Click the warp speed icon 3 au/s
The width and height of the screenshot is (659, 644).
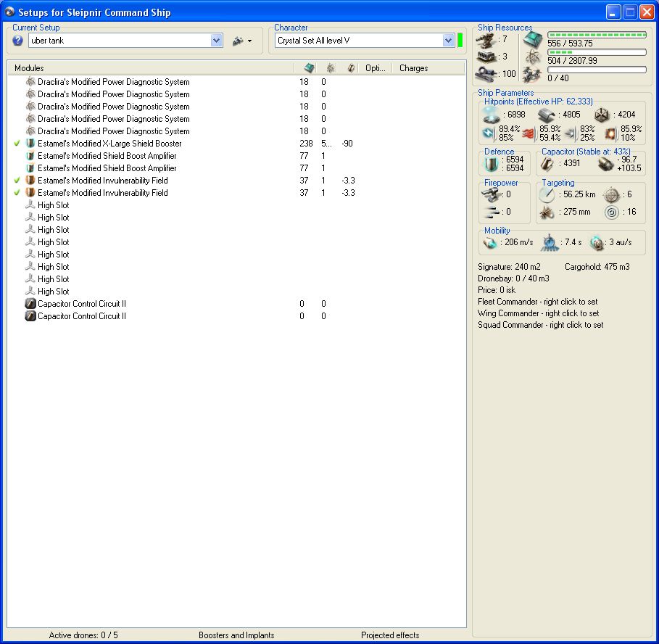[597, 242]
